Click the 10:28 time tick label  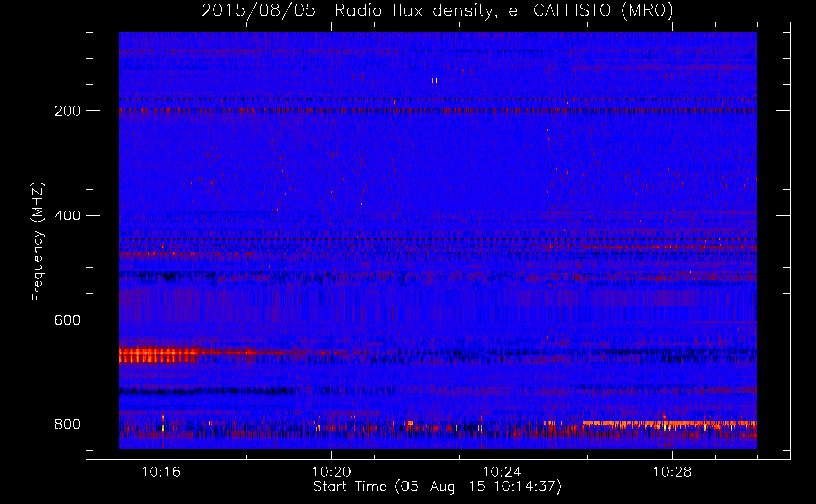click(672, 472)
